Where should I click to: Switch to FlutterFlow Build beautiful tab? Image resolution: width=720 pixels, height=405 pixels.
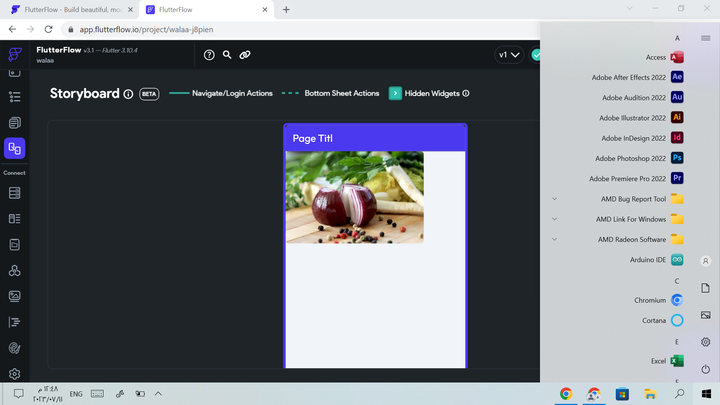(70, 10)
